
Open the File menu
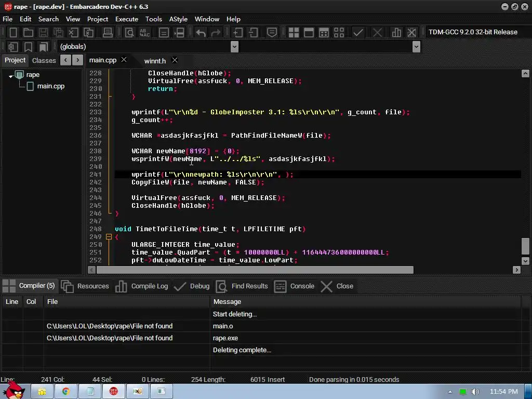tap(7, 19)
